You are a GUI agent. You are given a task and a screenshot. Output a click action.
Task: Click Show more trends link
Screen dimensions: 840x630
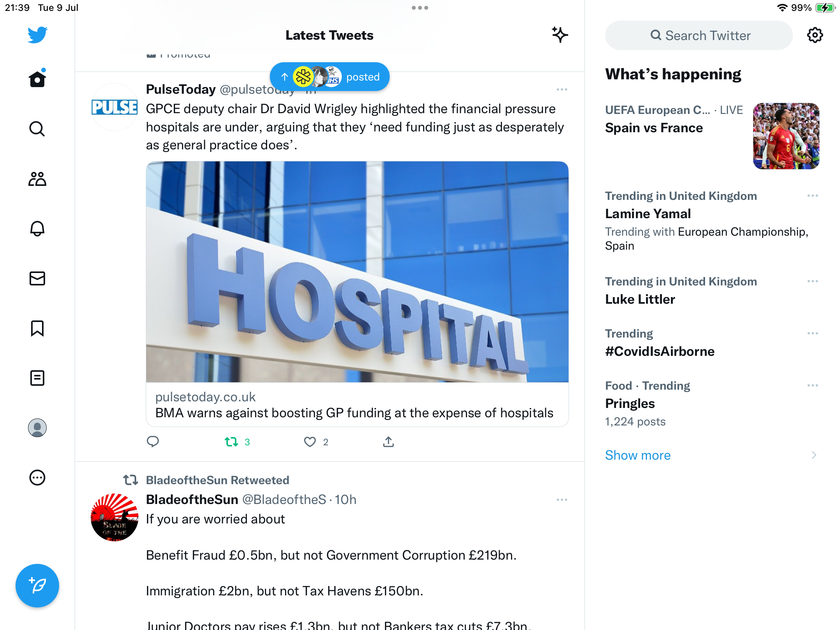point(638,455)
